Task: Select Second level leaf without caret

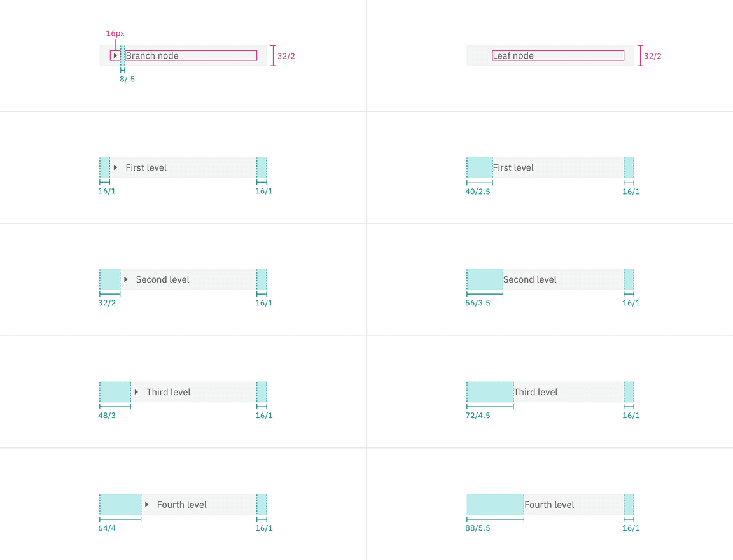Action: (x=530, y=280)
